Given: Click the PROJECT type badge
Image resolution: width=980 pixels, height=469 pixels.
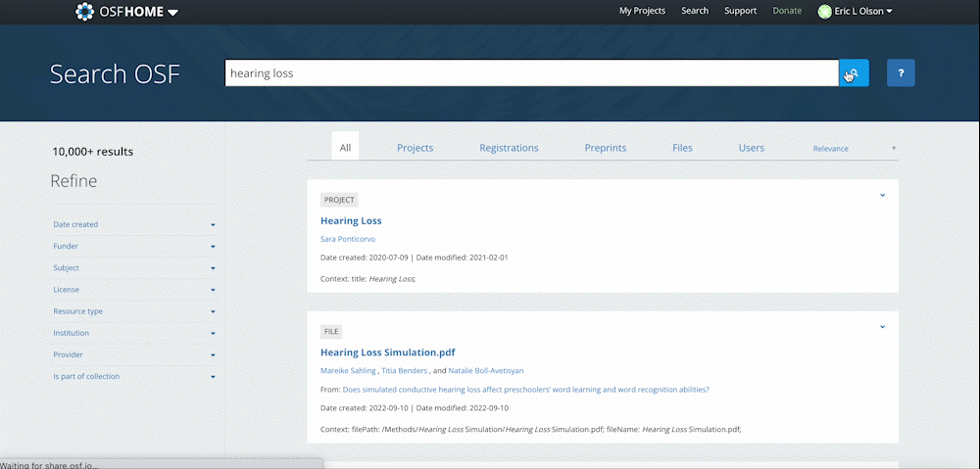Looking at the screenshot, I should pyautogui.click(x=339, y=200).
